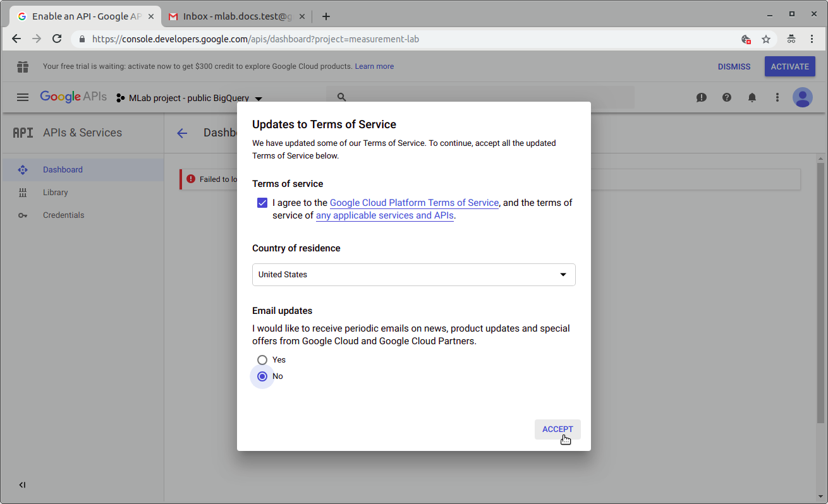
Task: Collapse the left sidebar with the chevron
Action: [22, 484]
